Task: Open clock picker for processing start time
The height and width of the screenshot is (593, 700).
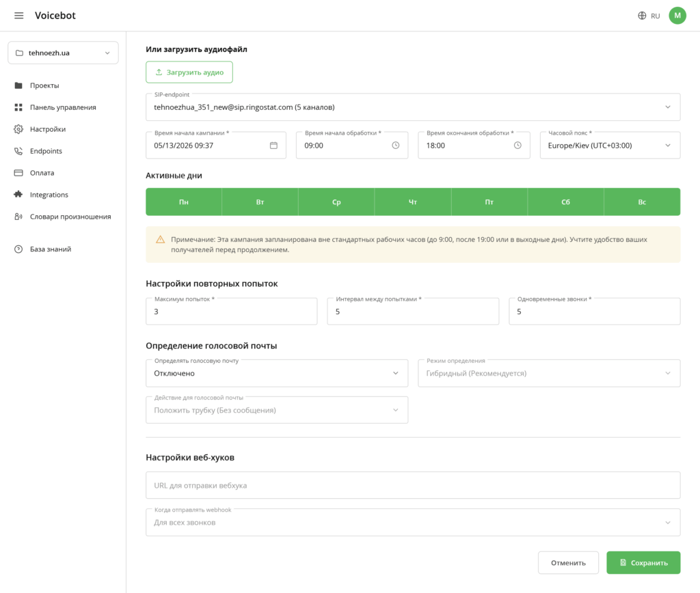Action: 396,146
